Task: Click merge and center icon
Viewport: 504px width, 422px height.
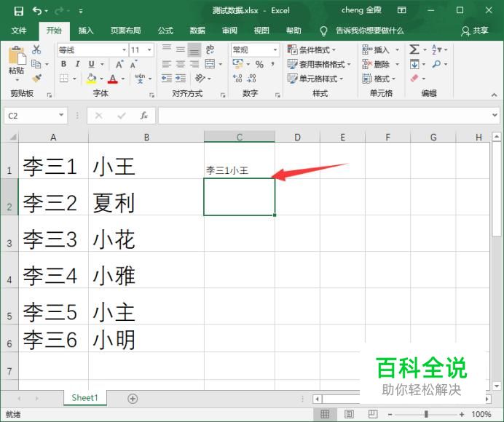Action: (x=210, y=64)
